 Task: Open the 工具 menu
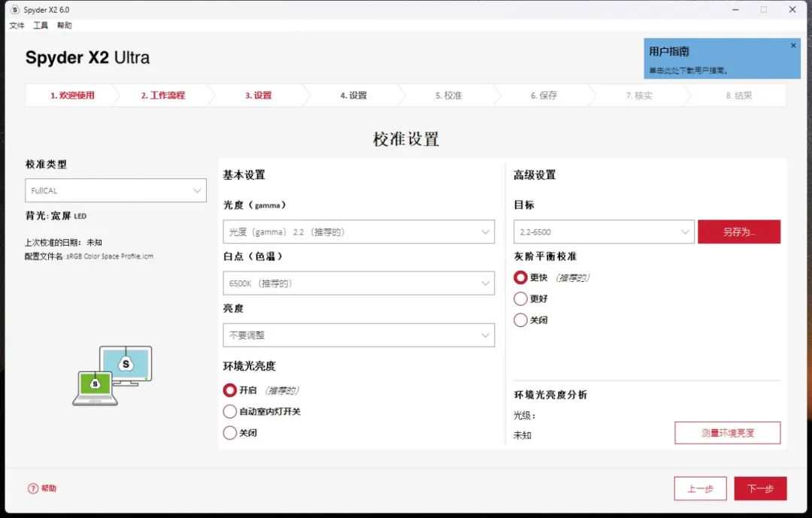coord(41,26)
